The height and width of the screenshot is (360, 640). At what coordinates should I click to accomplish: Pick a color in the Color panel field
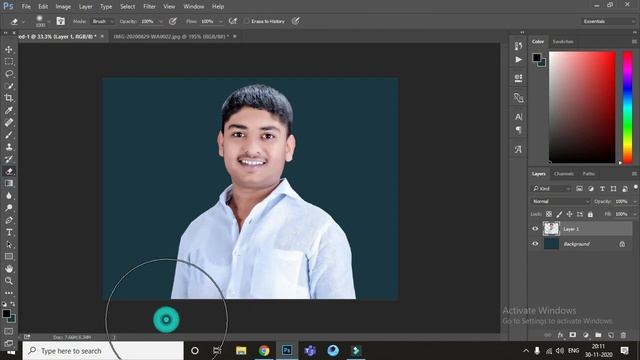(x=582, y=107)
